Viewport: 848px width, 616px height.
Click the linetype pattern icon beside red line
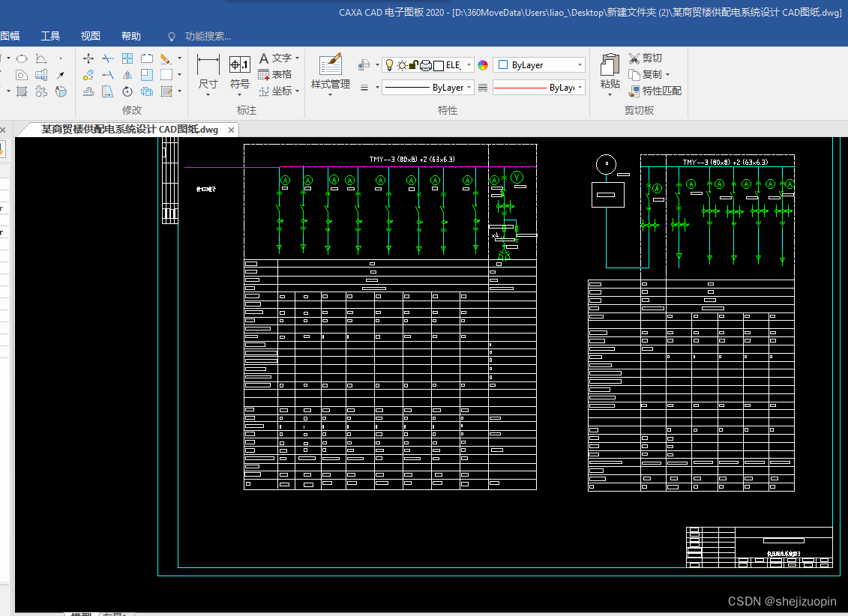(x=483, y=88)
